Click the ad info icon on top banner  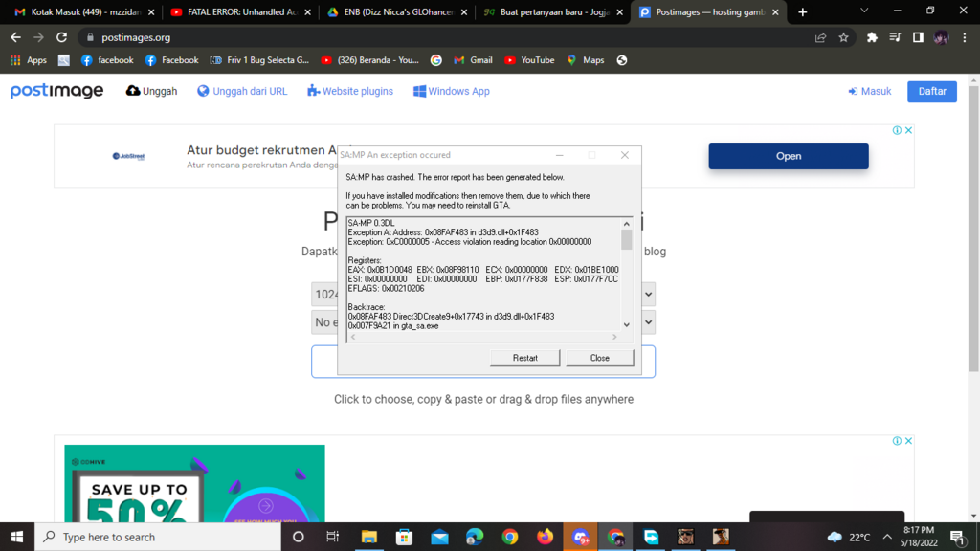pyautogui.click(x=897, y=130)
